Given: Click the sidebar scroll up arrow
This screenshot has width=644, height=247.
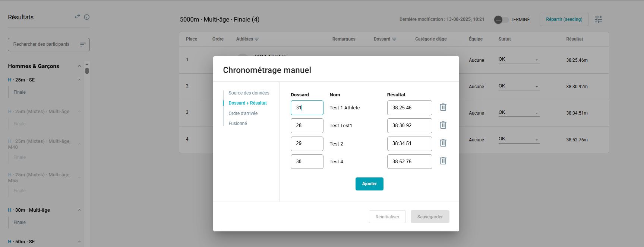Looking at the screenshot, I should pyautogui.click(x=87, y=64).
